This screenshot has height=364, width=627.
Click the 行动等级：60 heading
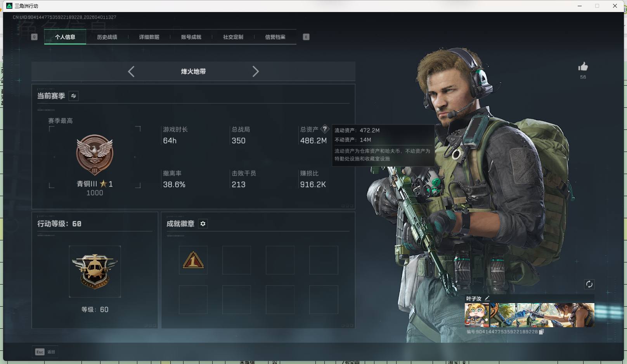click(59, 224)
